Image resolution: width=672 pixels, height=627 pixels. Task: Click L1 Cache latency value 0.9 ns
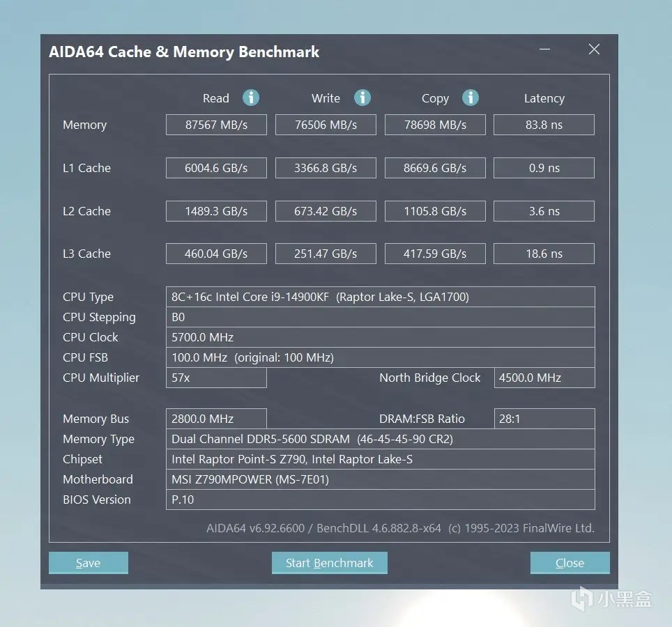click(x=544, y=168)
